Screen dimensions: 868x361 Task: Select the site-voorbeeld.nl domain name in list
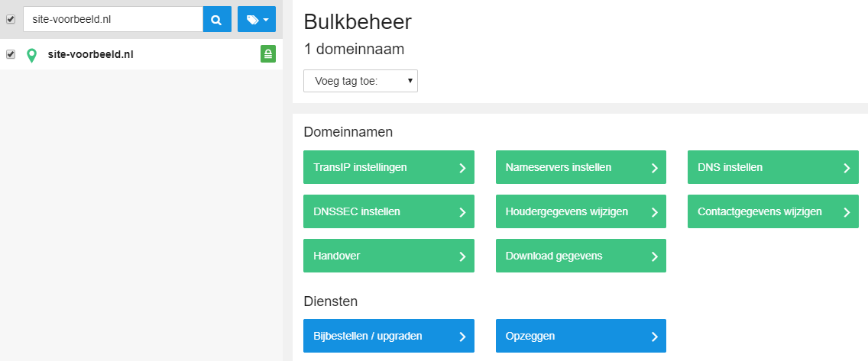click(x=91, y=55)
